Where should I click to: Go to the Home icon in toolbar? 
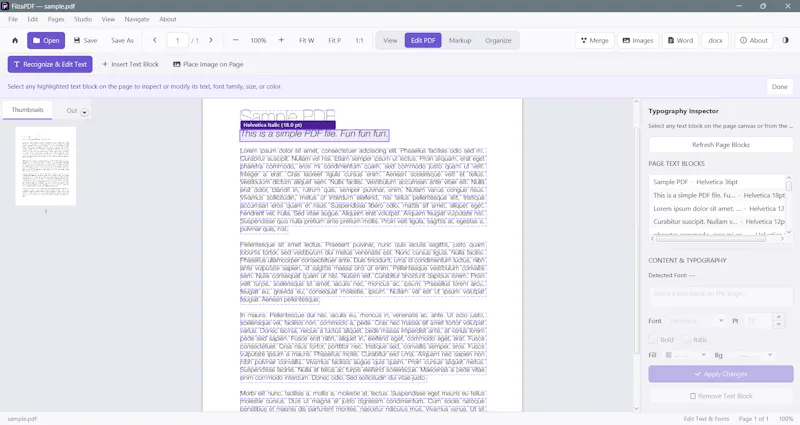tap(15, 40)
